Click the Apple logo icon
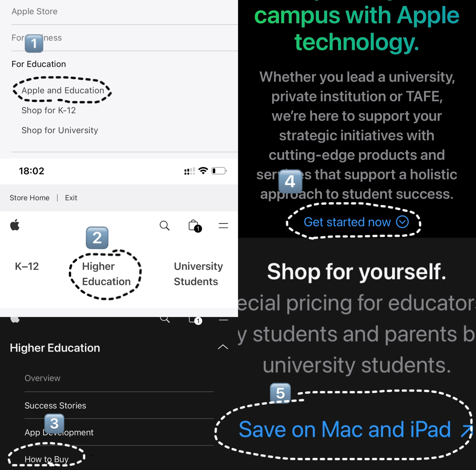This screenshot has width=476, height=470. 15,225
